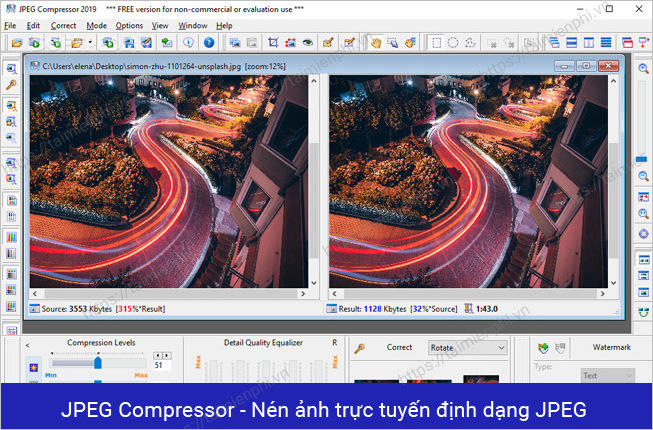Click the Detail Quality Equalizer heading
This screenshot has height=430, width=653.
coord(263,343)
